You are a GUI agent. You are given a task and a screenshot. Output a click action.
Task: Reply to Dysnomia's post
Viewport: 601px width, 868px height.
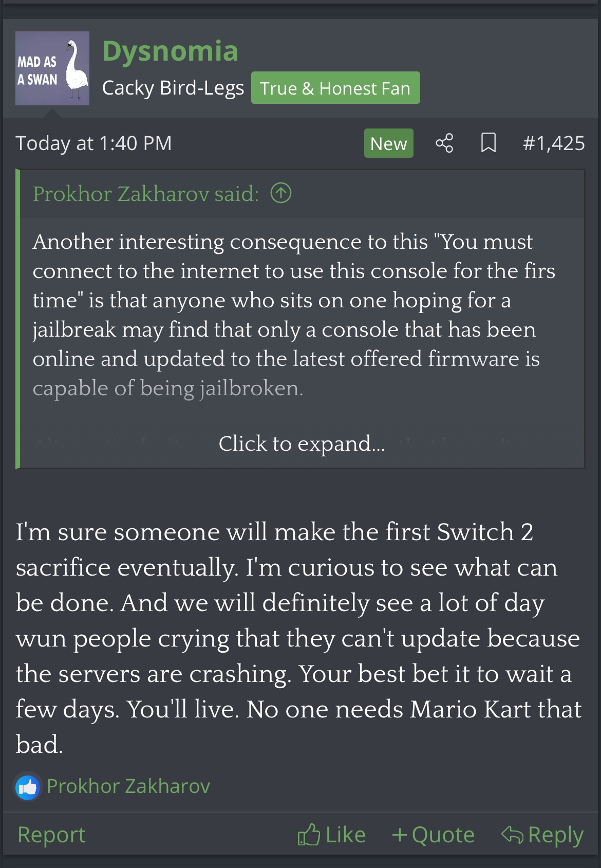(x=555, y=835)
